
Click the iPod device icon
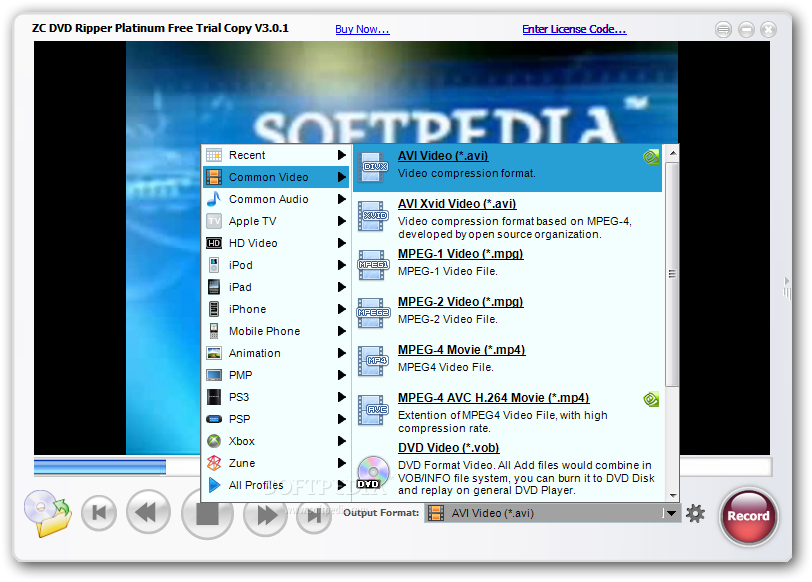(x=214, y=265)
